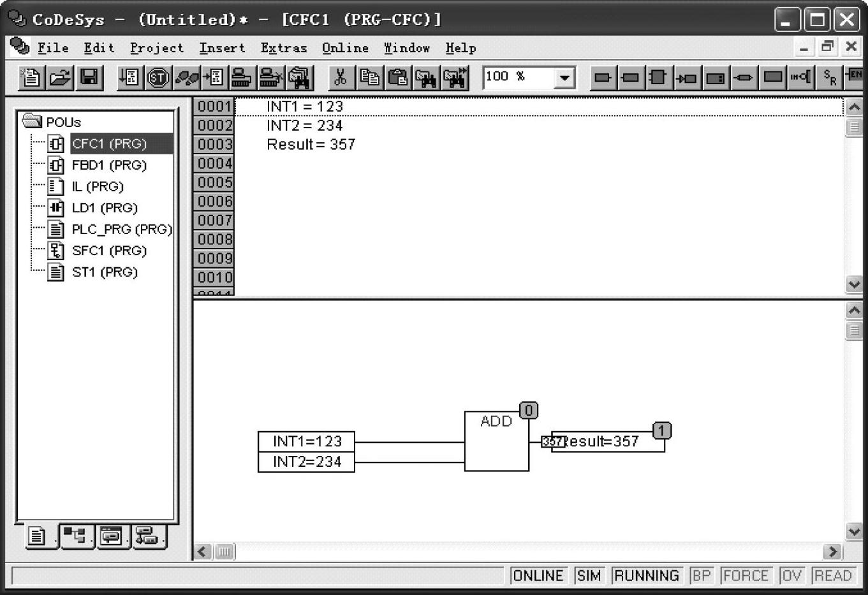Stop the program with the ST icon

pyautogui.click(x=158, y=78)
